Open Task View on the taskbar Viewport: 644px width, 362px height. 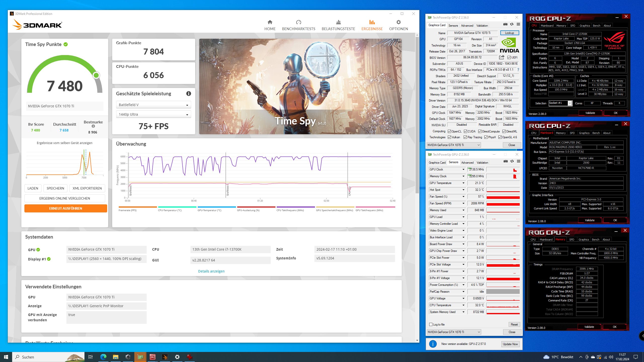(91, 357)
